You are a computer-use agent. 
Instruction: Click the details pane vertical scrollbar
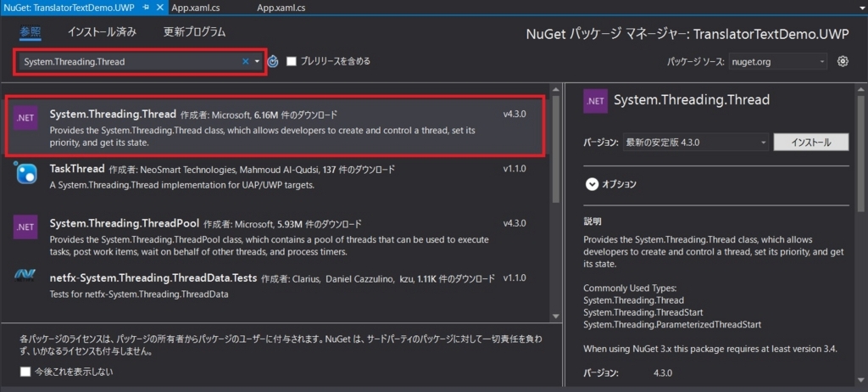[861, 153]
